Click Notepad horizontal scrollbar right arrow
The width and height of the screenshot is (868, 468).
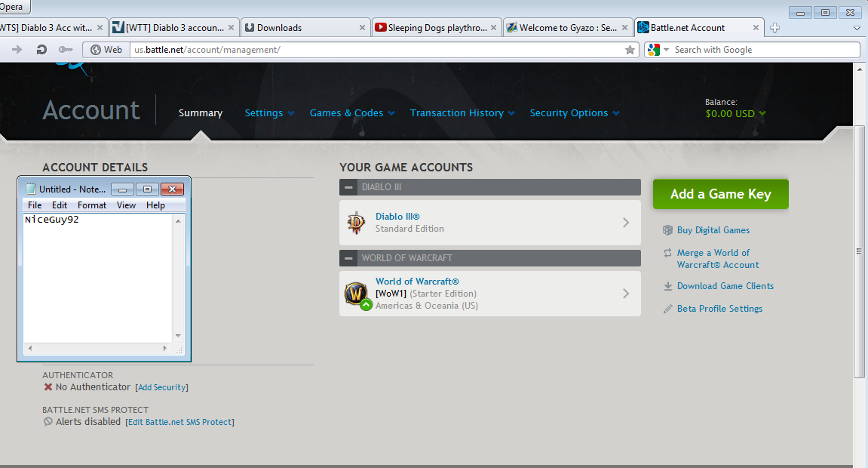tap(164, 349)
